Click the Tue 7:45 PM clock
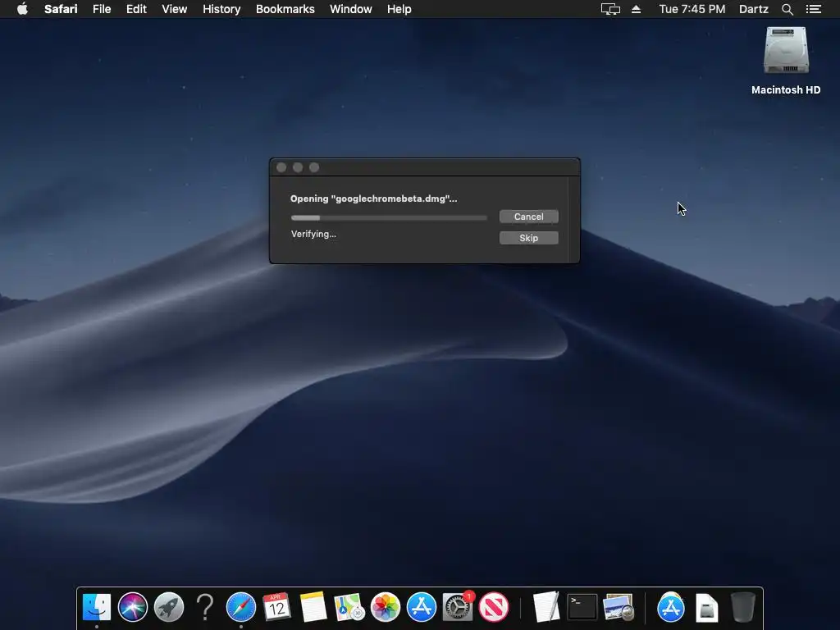Screen dimensions: 840x630 tap(692, 9)
